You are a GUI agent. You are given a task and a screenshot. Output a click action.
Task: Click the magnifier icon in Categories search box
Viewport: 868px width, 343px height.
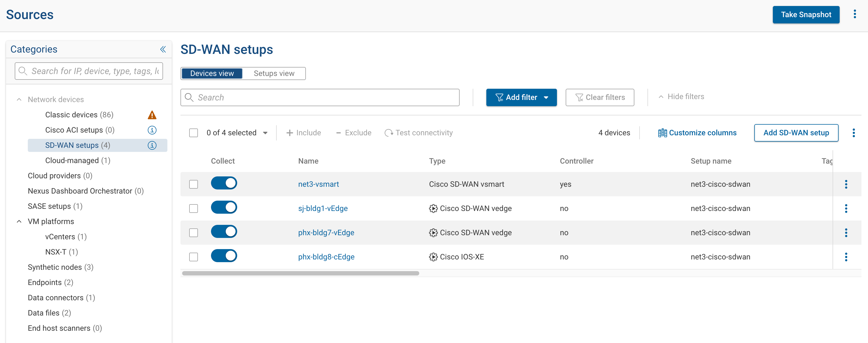click(23, 71)
